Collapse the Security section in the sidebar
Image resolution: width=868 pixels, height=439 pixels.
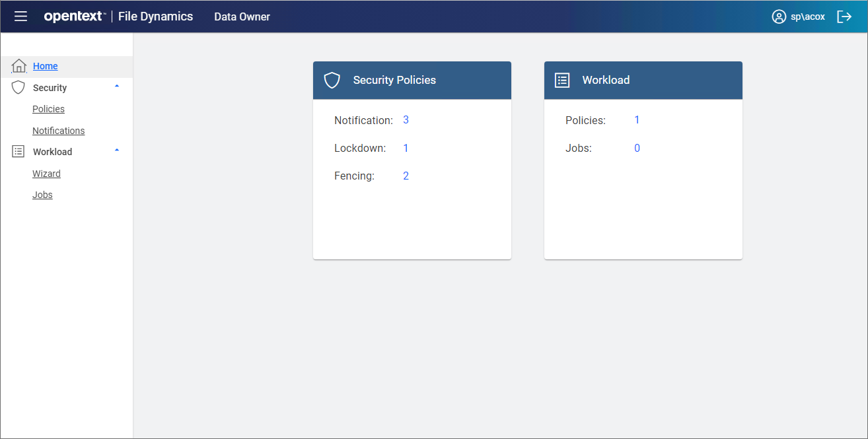pyautogui.click(x=117, y=86)
